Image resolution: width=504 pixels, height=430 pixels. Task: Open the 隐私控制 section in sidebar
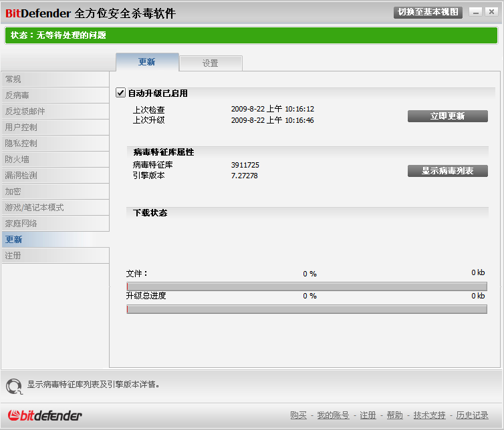tap(55, 144)
